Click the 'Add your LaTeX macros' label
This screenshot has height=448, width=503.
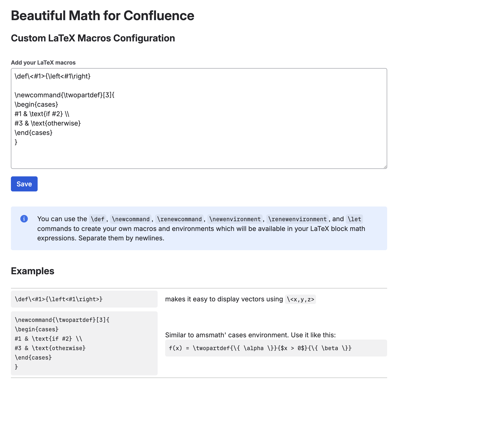(43, 62)
